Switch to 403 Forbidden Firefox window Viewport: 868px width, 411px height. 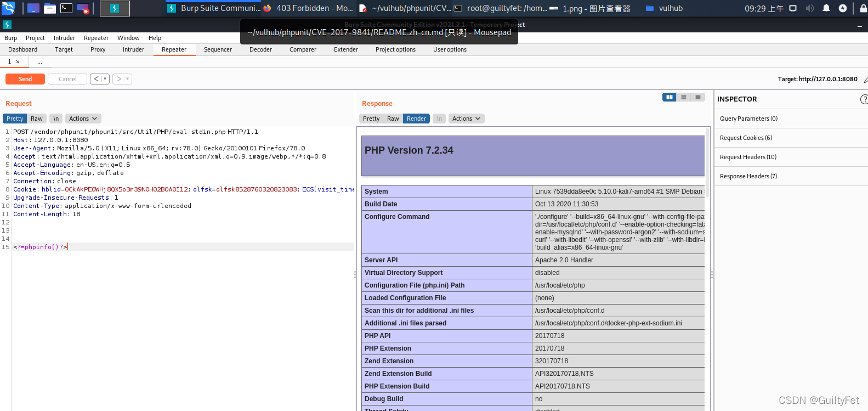[x=308, y=8]
